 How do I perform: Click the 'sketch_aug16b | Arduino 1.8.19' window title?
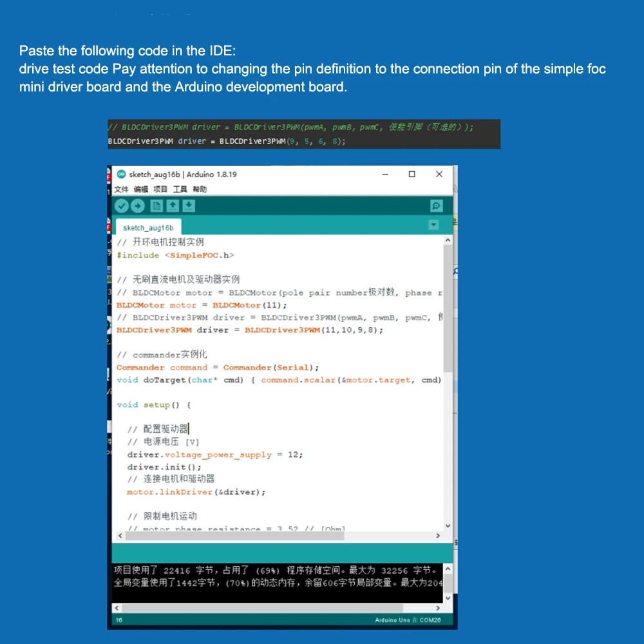tap(183, 175)
